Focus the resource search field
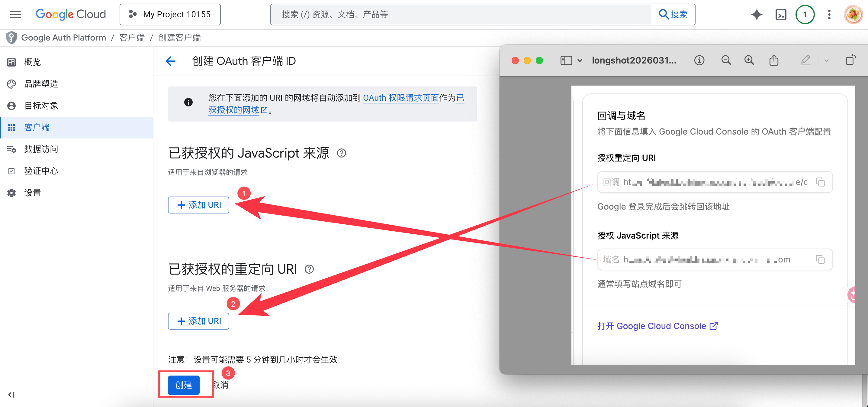 pyautogui.click(x=461, y=15)
